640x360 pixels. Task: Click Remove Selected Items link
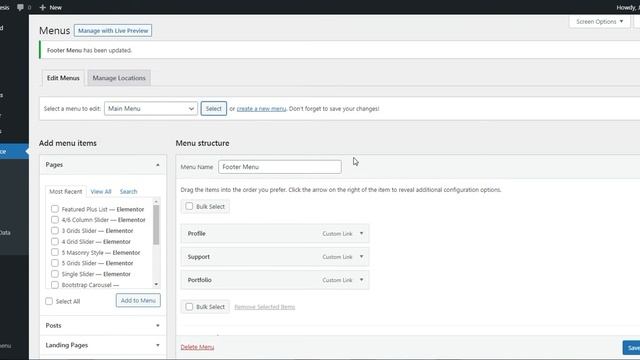(x=264, y=307)
